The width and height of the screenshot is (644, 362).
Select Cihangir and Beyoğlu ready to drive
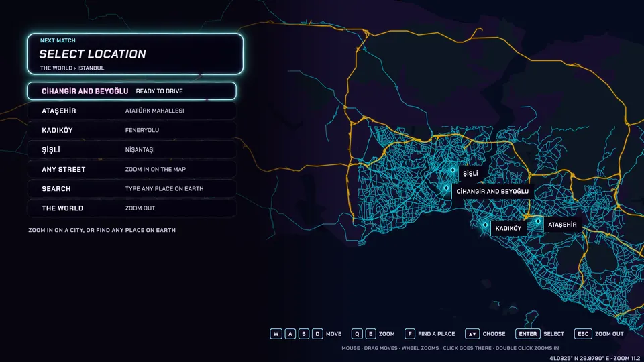[132, 91]
